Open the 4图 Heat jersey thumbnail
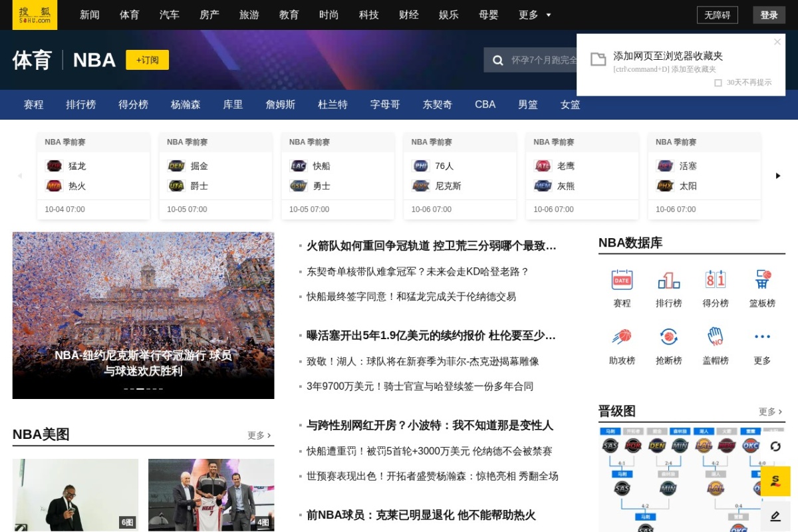This screenshot has width=798, height=532. click(x=211, y=495)
